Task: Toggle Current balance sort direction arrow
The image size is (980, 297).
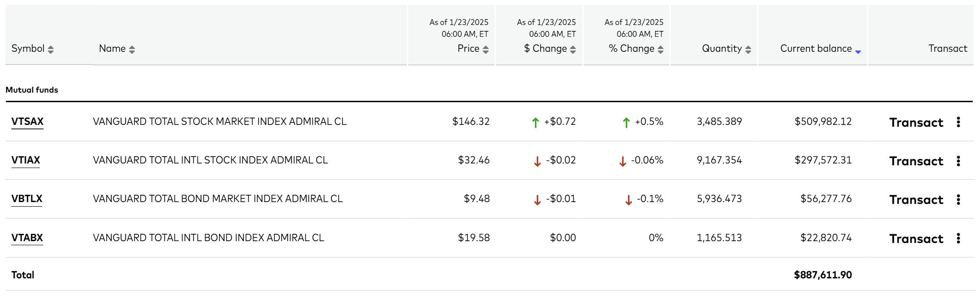Action: click(858, 52)
